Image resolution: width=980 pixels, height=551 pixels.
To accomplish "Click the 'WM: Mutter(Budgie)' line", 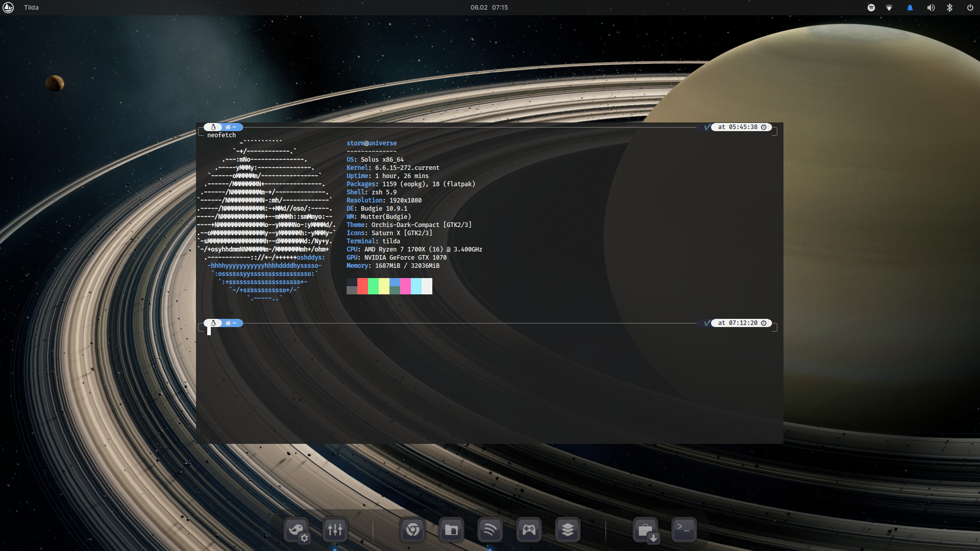I will (x=379, y=217).
